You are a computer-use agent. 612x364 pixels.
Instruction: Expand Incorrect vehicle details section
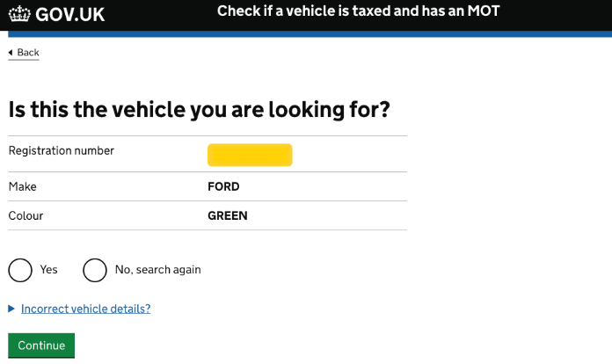(x=85, y=309)
